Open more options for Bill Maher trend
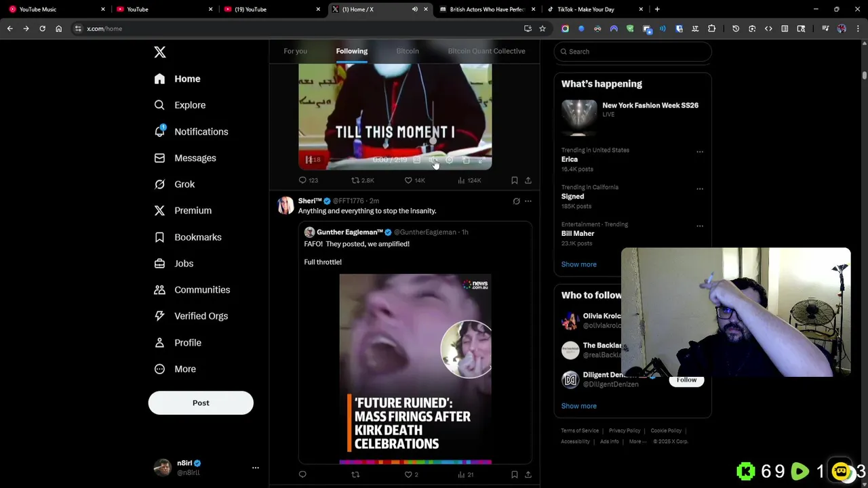This screenshot has height=488, width=868. 700,226
